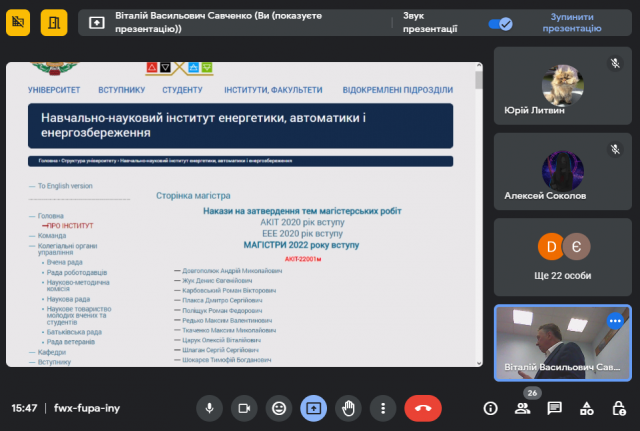This screenshot has height=431, width=640.
Task: Click the meeting code fwx-fupa-iny
Action: (87, 408)
